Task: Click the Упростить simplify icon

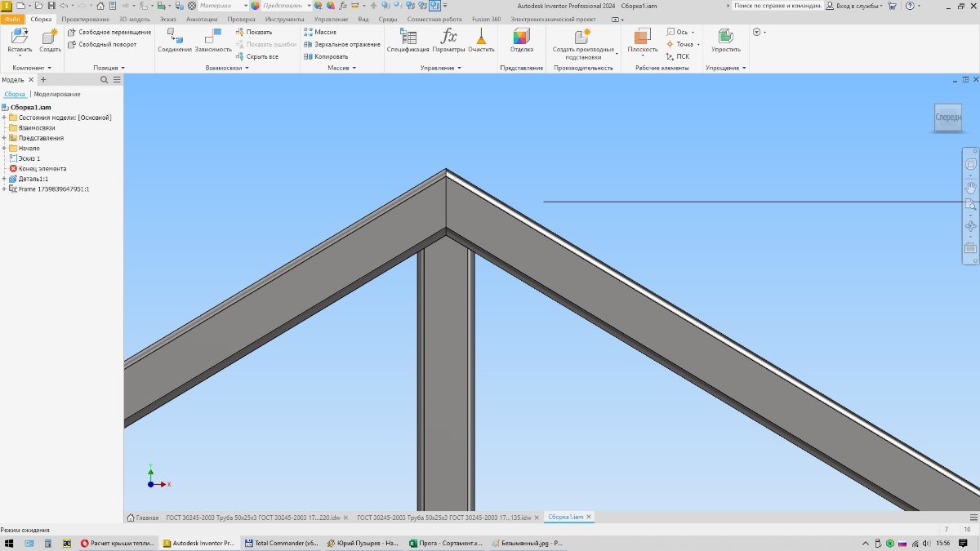Action: click(x=725, y=38)
